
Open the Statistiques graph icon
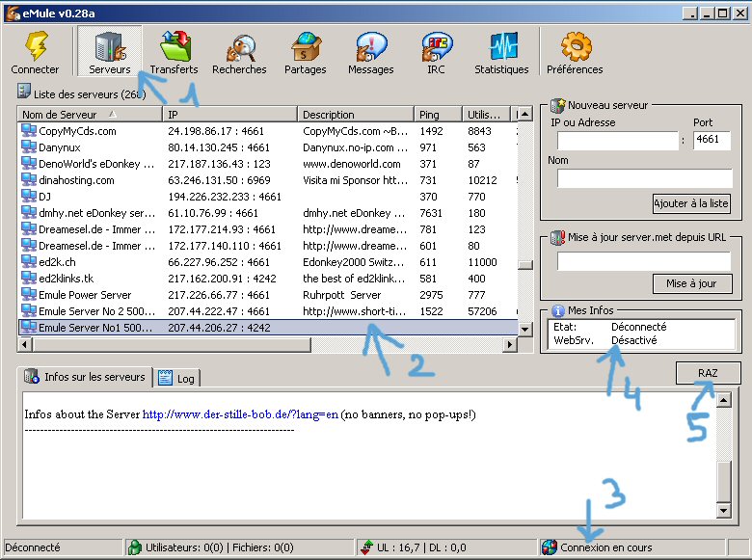(x=503, y=46)
